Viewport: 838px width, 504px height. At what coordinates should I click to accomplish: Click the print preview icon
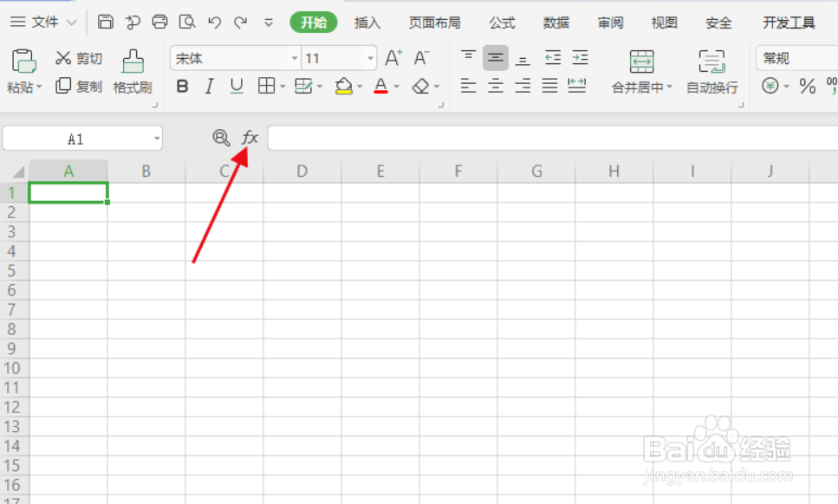(x=187, y=22)
